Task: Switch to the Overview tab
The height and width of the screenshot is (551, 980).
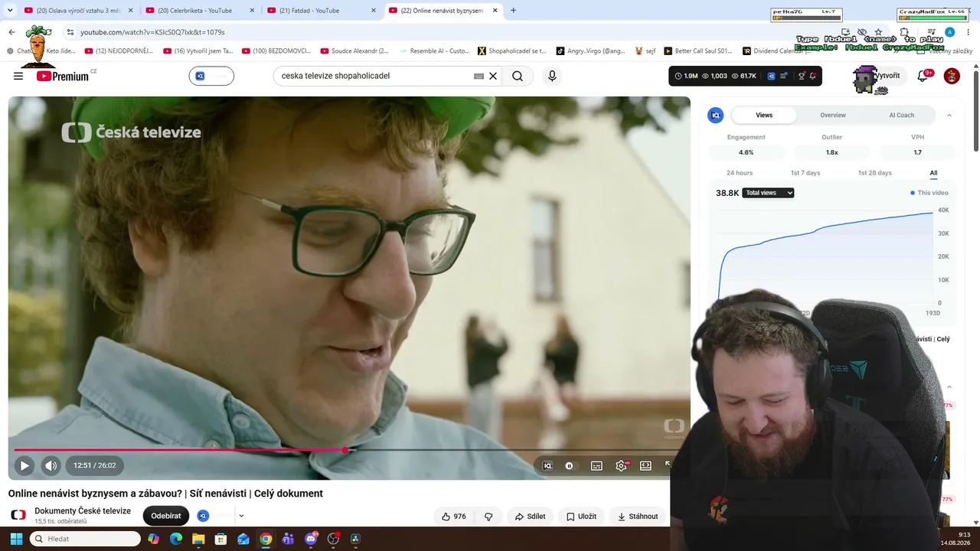Action: (833, 115)
